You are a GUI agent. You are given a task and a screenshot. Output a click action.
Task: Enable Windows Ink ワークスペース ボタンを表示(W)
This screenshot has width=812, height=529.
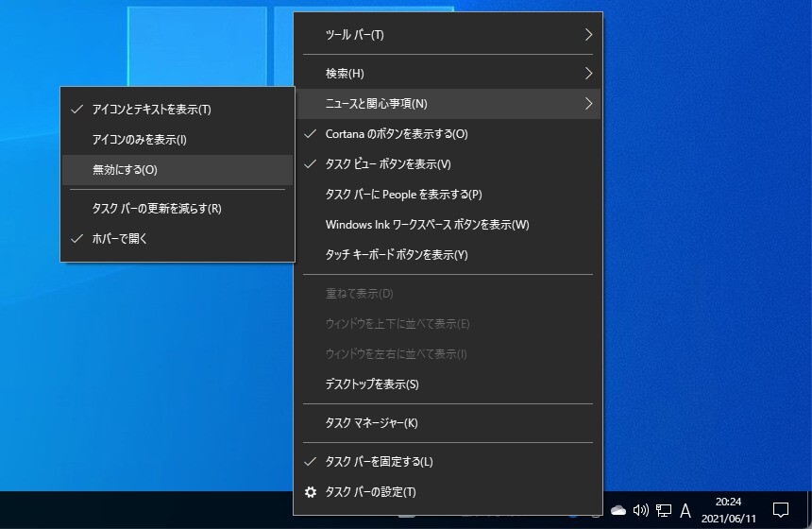448,224
